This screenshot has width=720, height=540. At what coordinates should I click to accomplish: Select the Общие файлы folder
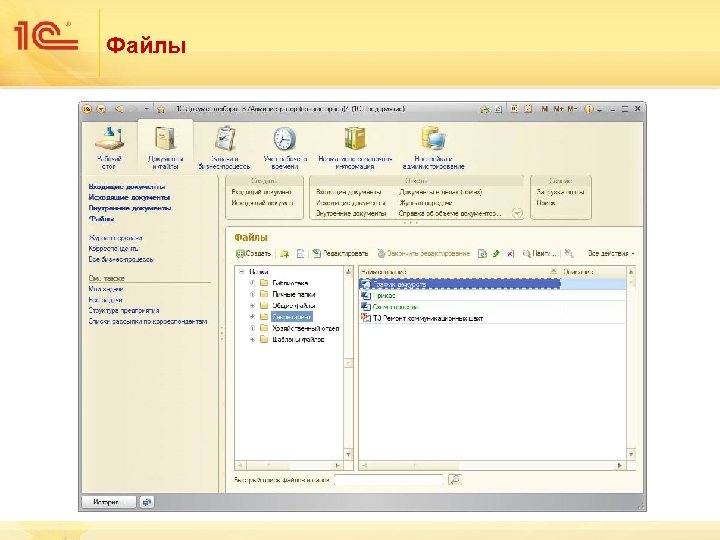click(x=293, y=305)
